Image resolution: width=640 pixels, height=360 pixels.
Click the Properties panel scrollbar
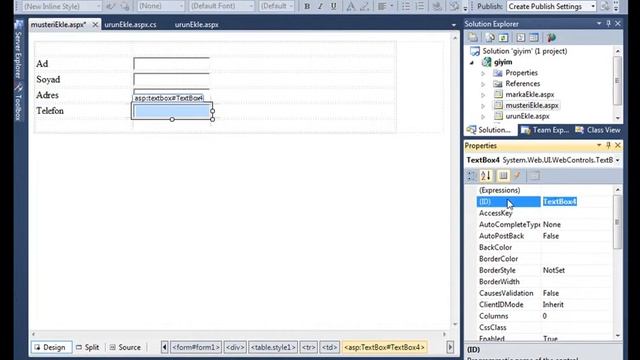click(618, 222)
